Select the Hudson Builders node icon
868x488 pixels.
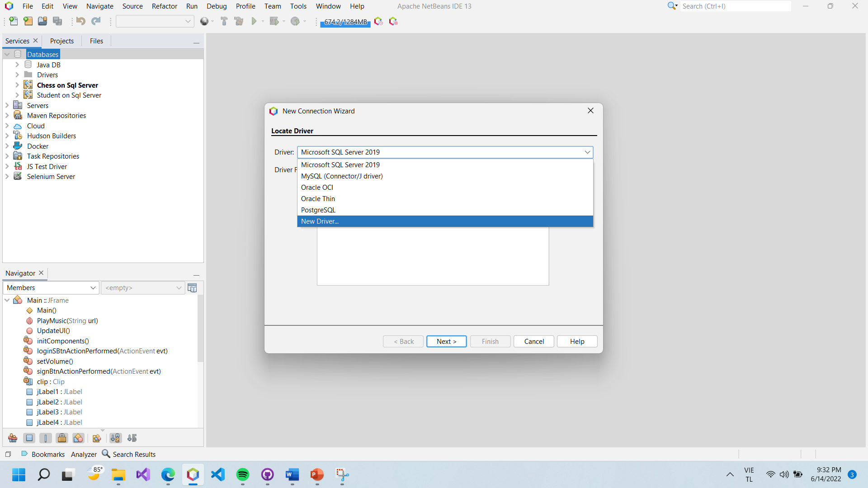tap(18, 136)
